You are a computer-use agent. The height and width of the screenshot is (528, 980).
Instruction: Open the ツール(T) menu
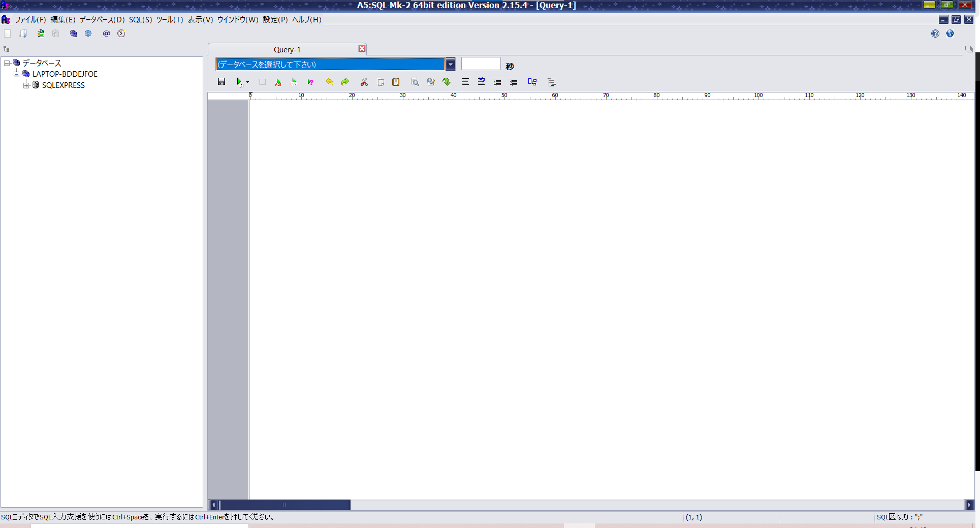tap(170, 20)
